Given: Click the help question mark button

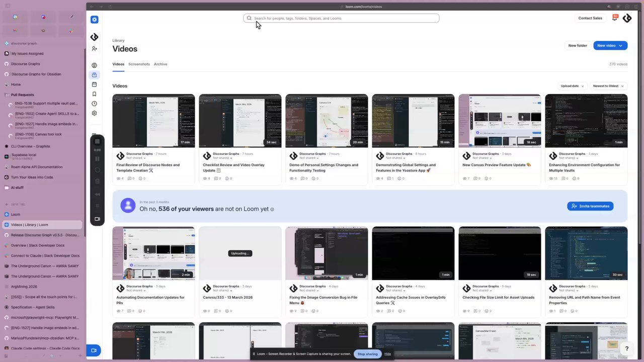Looking at the screenshot, I should tap(627, 348).
